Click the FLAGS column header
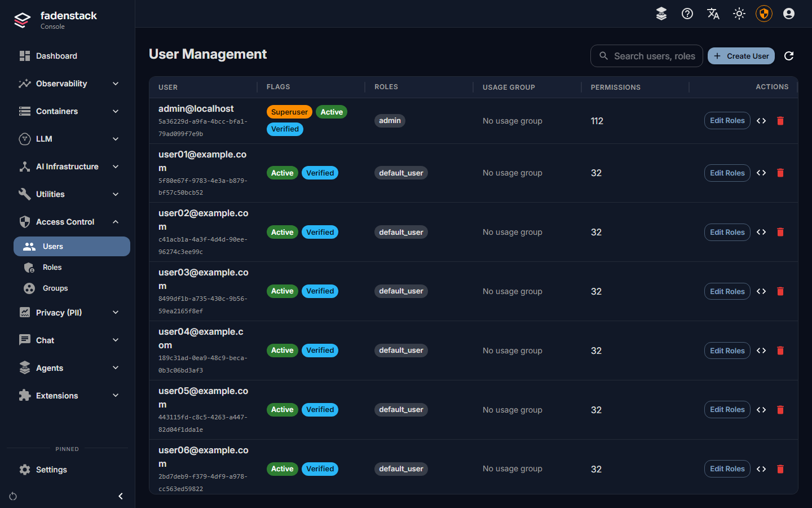The height and width of the screenshot is (508, 812). tap(278, 87)
